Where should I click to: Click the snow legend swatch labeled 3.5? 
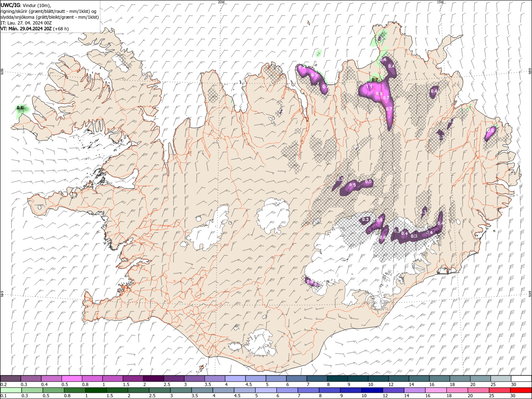(214, 379)
